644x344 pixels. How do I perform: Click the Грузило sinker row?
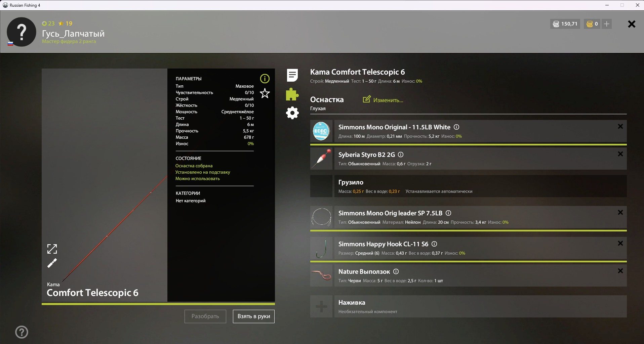click(x=481, y=186)
